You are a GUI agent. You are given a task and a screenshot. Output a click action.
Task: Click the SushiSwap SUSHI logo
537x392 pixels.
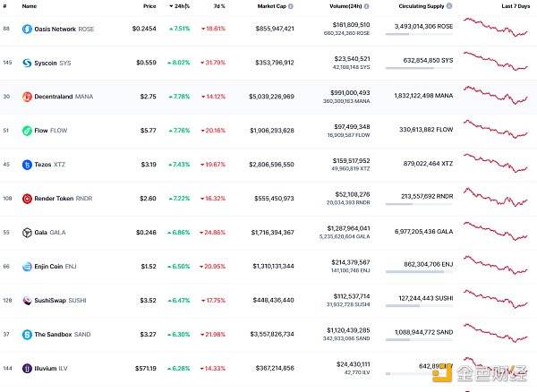pos(27,300)
